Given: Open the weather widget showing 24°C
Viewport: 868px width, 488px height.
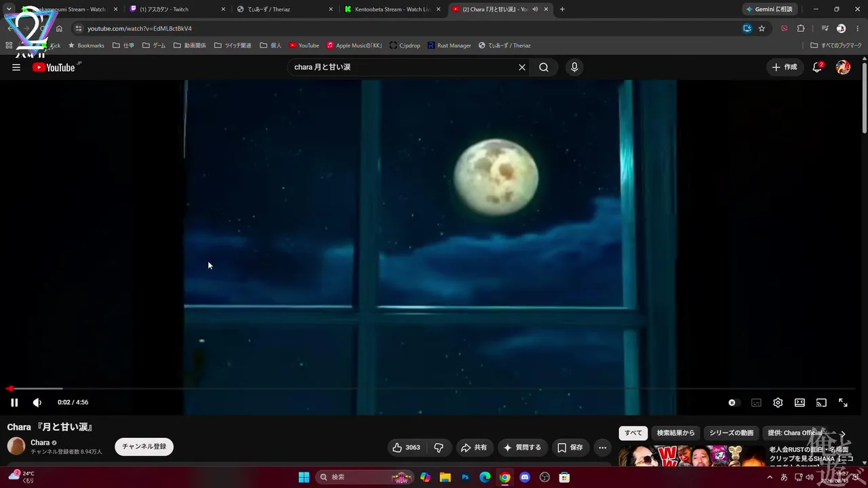Looking at the screenshot, I should (x=21, y=476).
